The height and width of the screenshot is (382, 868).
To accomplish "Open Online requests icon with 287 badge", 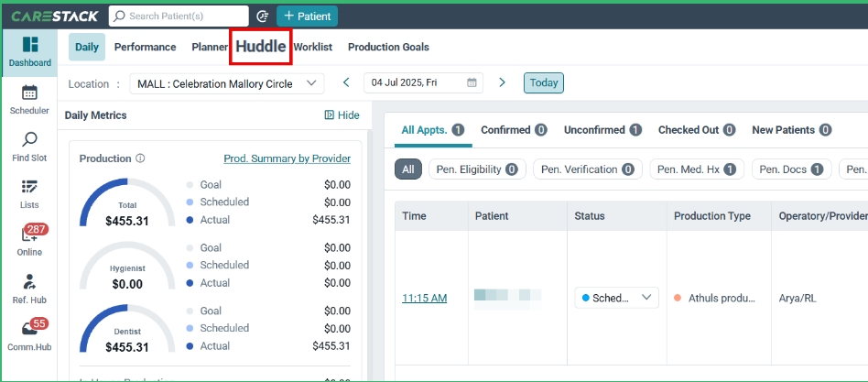I will (x=29, y=234).
